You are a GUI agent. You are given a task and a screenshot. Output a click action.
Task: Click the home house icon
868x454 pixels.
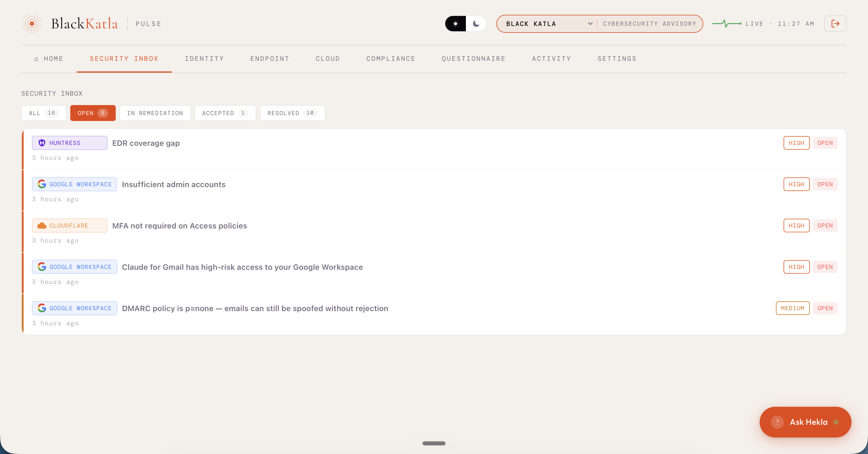(x=36, y=59)
